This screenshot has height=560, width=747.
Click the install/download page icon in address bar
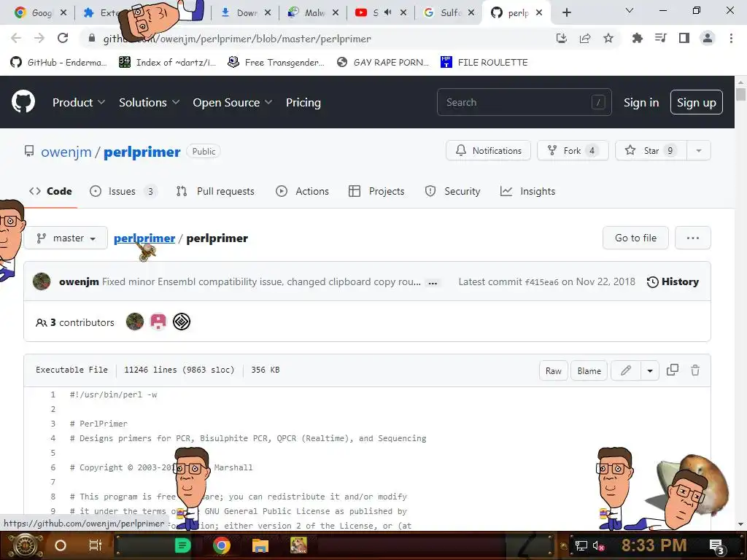(562, 38)
